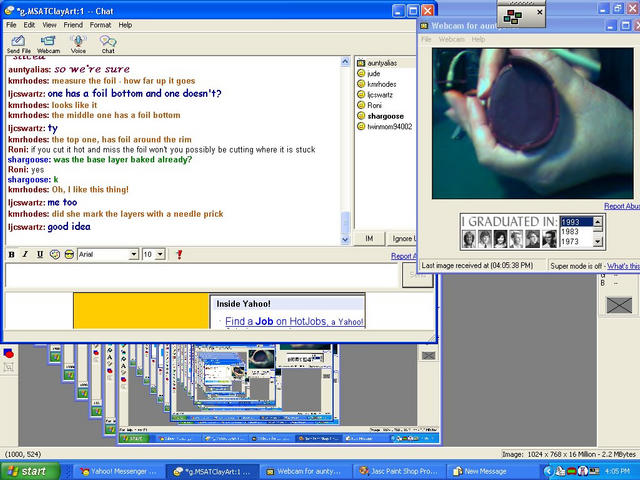640x480 pixels.
Task: Open the Webcam toolbar icon in chat
Action: pyautogui.click(x=48, y=44)
